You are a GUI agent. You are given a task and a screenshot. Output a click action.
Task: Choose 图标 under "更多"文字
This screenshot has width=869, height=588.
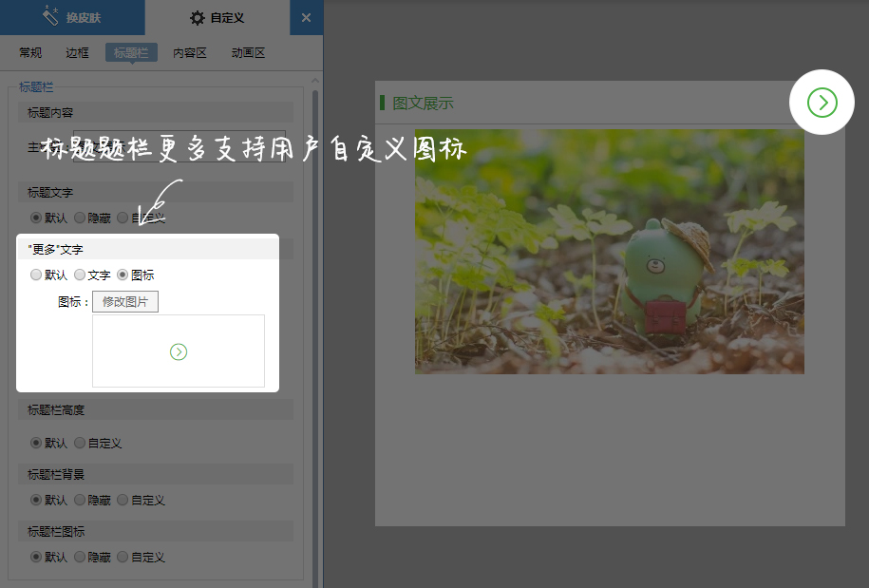[123, 275]
